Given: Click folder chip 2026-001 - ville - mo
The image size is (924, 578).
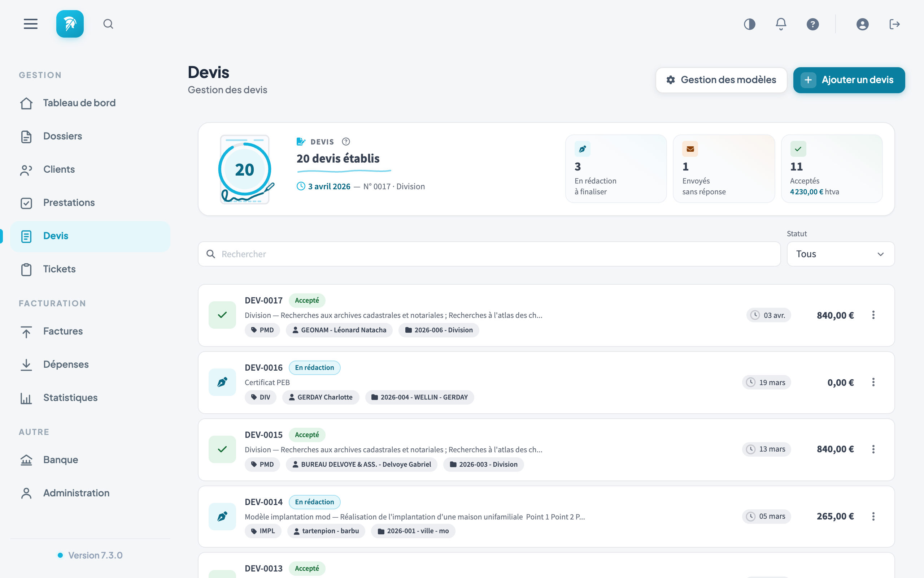Looking at the screenshot, I should tap(413, 531).
